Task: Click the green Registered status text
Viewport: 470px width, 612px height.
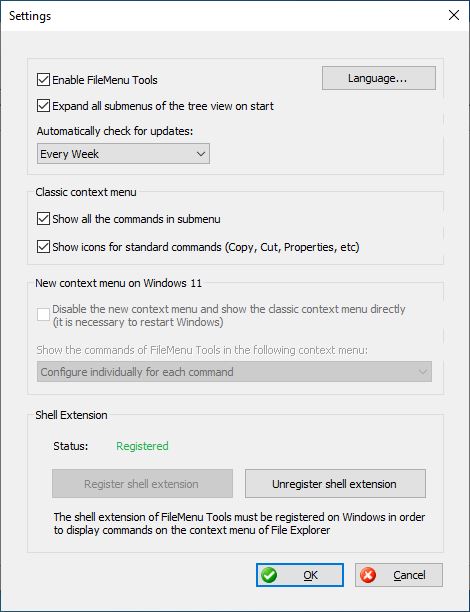Action: tap(142, 446)
